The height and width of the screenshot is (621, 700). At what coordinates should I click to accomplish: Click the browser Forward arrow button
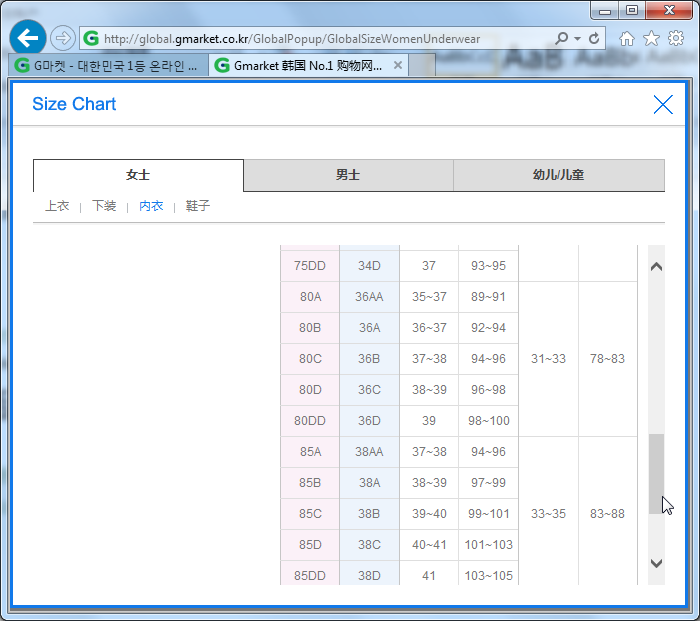coord(62,38)
